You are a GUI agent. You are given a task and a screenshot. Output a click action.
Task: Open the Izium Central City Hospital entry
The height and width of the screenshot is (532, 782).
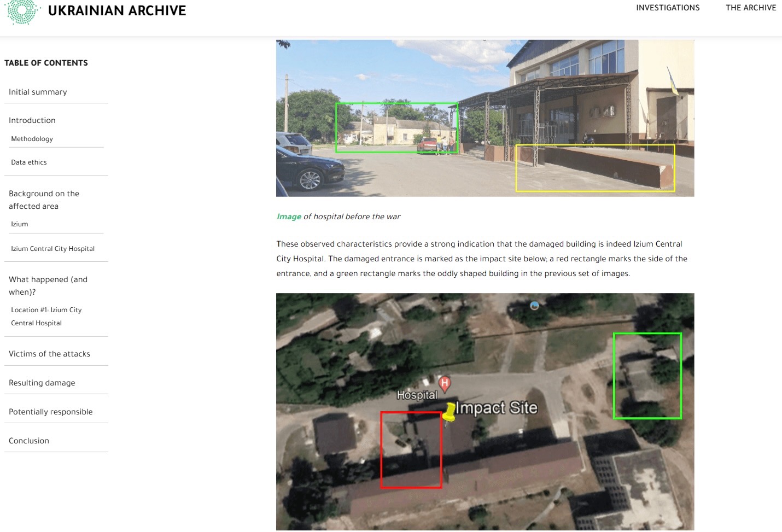[x=52, y=249]
